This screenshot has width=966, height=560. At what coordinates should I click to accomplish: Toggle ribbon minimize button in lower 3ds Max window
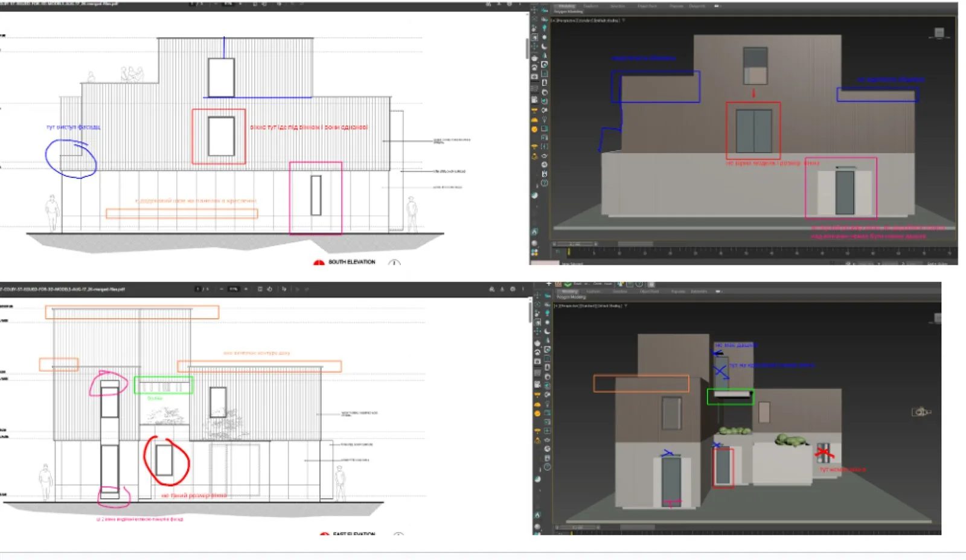(x=718, y=291)
